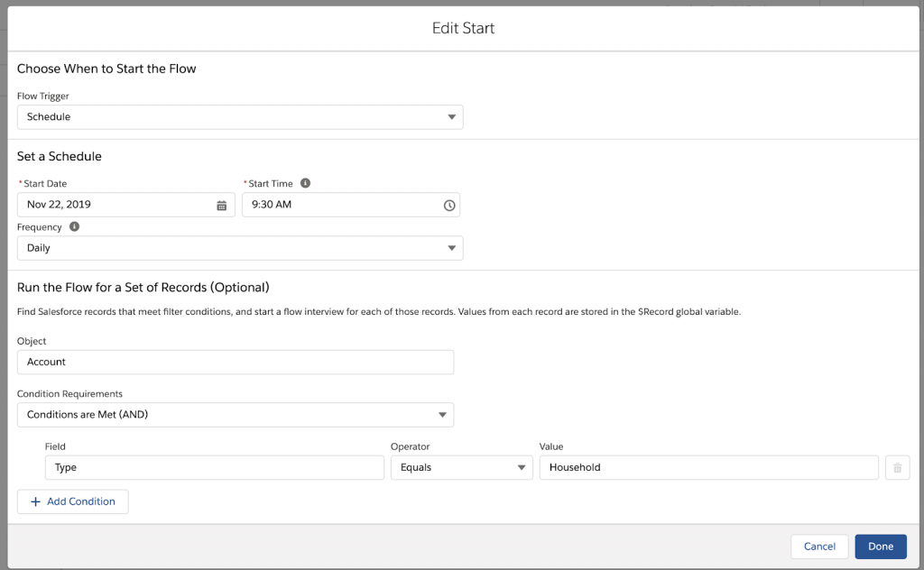Open the Frequency dropdown showing Daily
The width and height of the screenshot is (924, 570).
(x=239, y=248)
